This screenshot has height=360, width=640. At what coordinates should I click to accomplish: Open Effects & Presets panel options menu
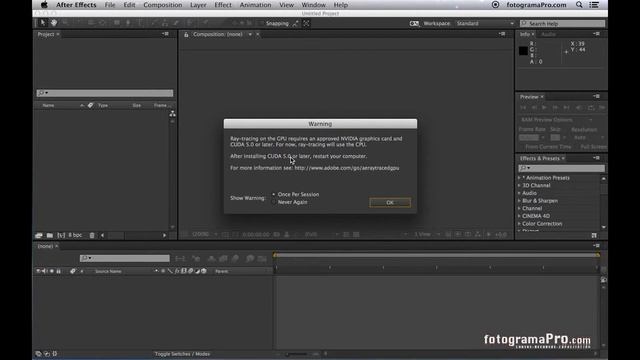pos(597,158)
